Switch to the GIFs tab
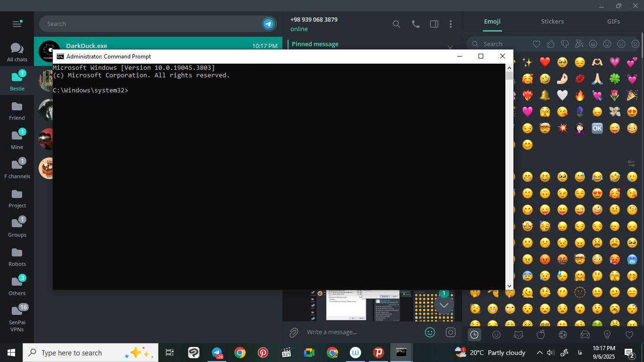 (x=613, y=22)
